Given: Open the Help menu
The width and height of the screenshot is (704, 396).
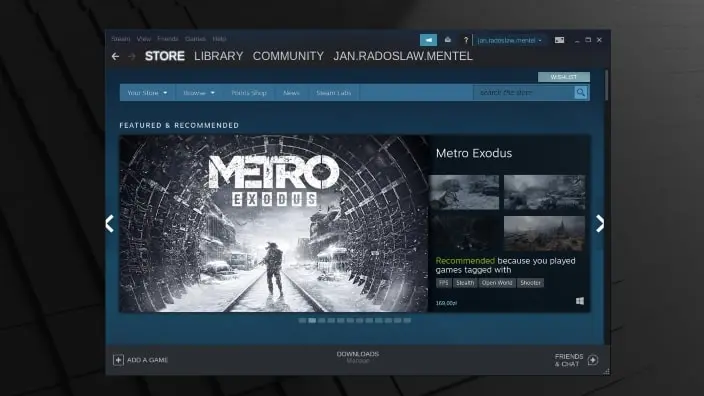Looking at the screenshot, I should (x=219, y=39).
